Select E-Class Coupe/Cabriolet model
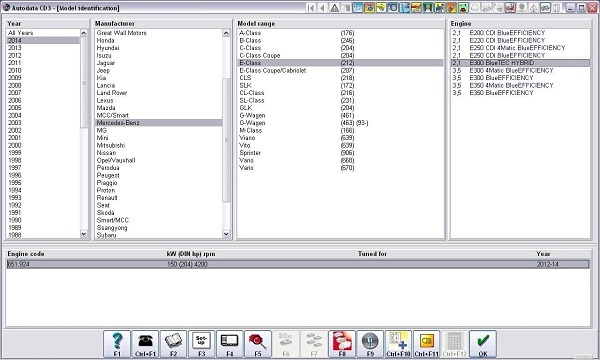The height and width of the screenshot is (360, 600). click(341, 70)
